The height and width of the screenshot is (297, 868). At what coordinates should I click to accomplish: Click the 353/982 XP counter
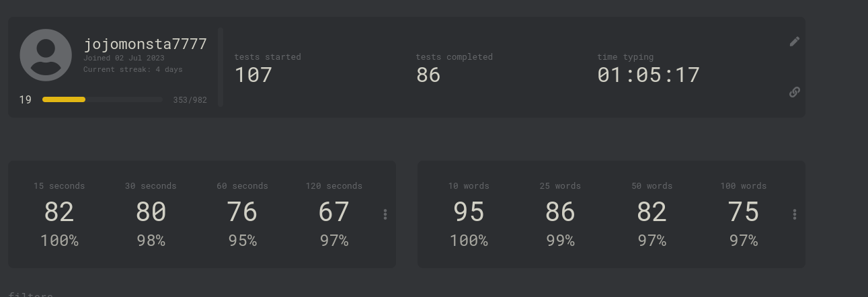[190, 100]
